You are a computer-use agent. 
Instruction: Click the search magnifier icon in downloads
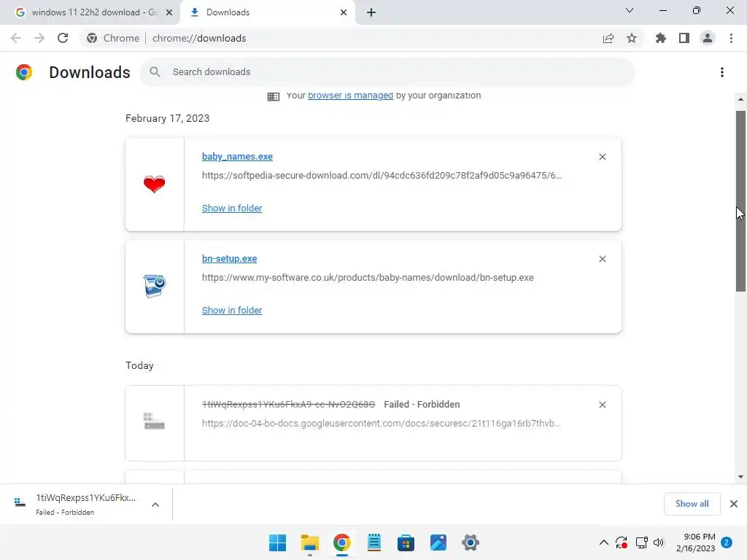pos(155,72)
